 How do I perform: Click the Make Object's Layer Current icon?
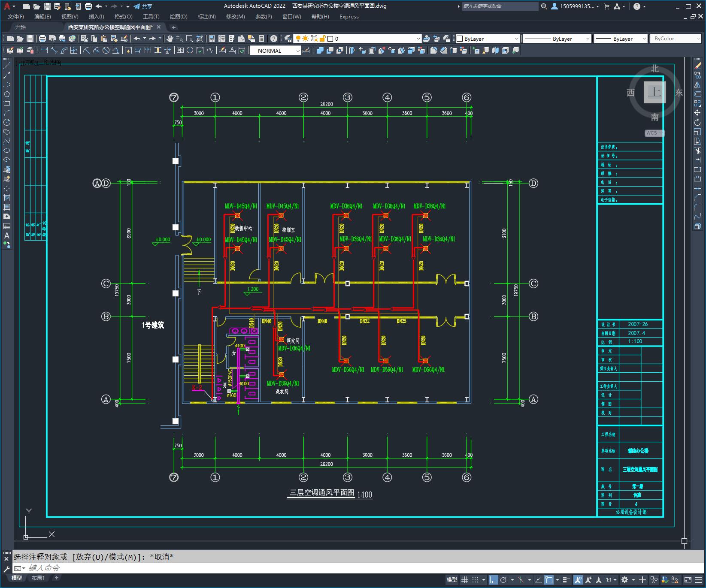click(x=427, y=39)
